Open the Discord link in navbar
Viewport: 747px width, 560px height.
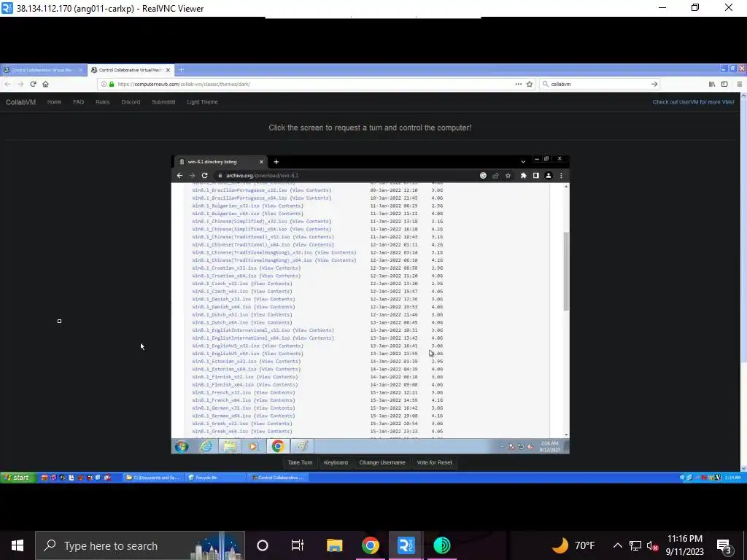coord(131,102)
